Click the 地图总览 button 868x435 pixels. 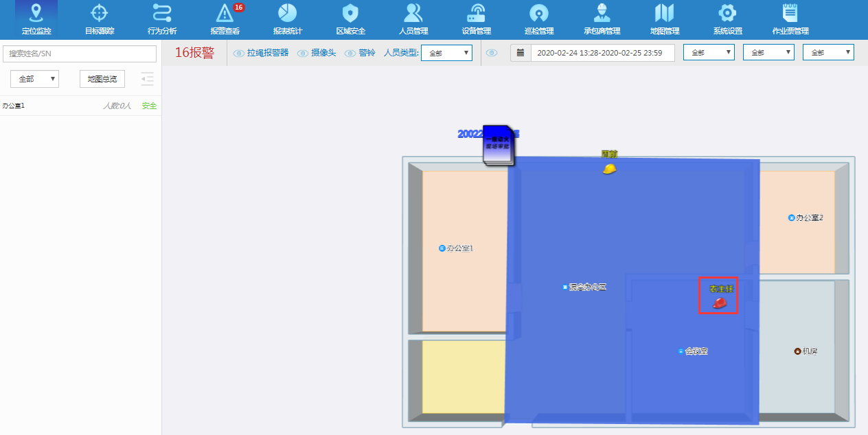[x=102, y=79]
